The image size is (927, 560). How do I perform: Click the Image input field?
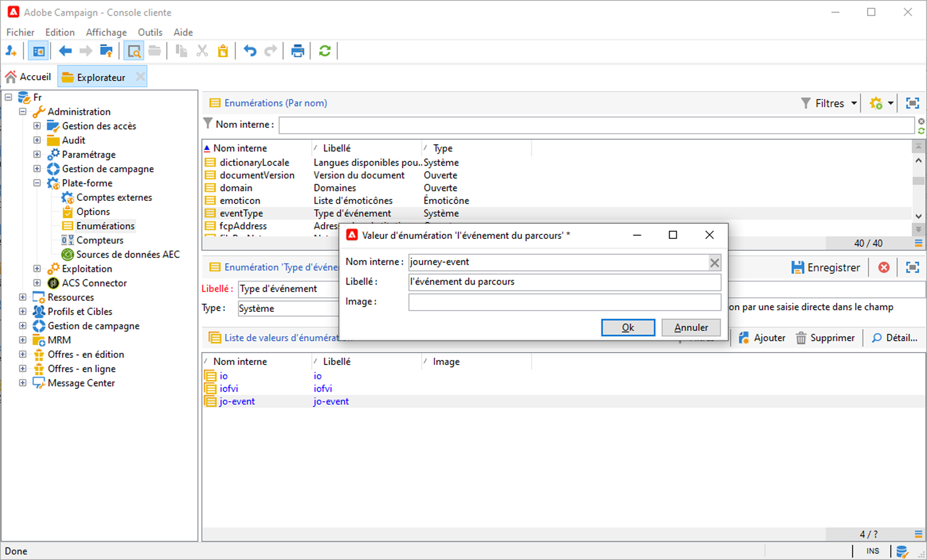tap(564, 302)
